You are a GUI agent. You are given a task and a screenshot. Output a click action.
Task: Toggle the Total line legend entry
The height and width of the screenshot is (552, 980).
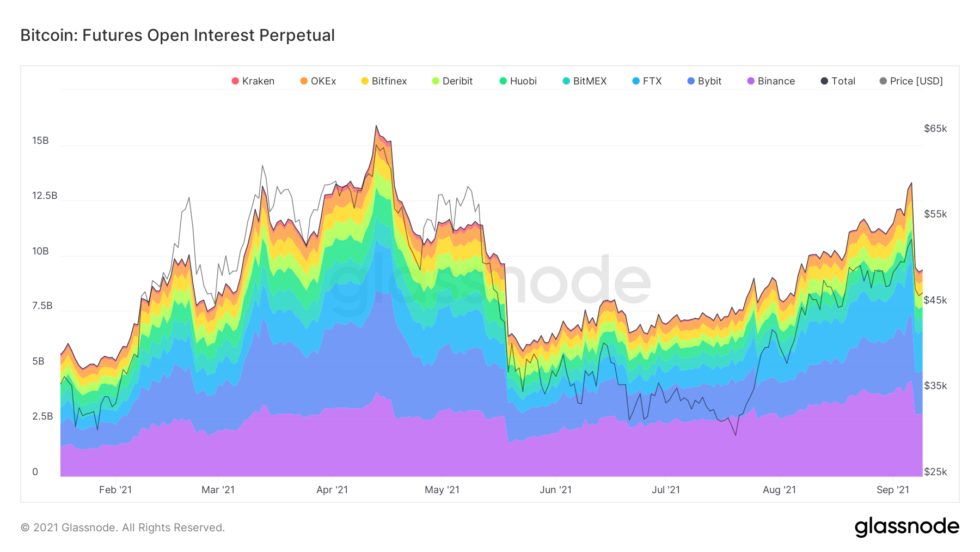coord(838,81)
